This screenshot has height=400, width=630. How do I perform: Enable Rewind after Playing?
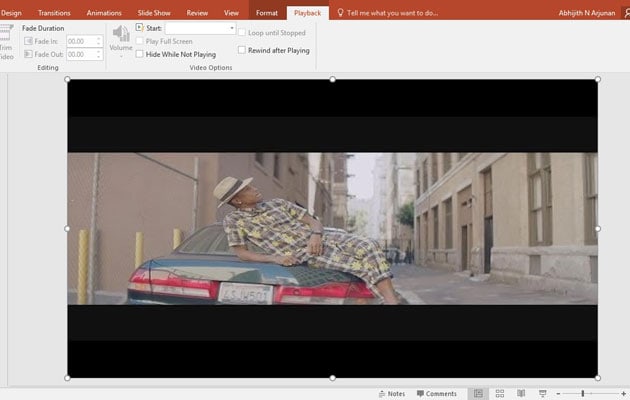click(242, 50)
